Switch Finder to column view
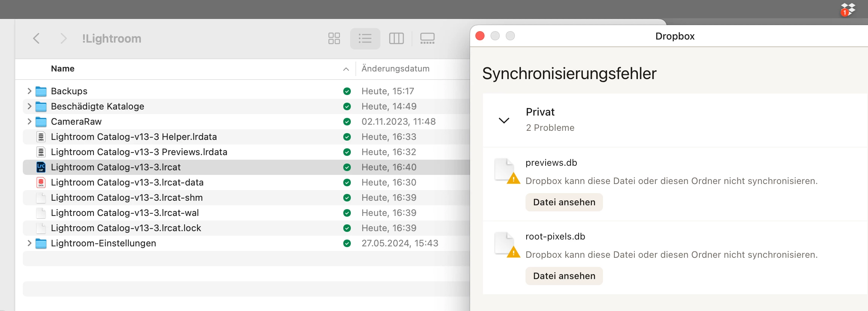868x311 pixels. 396,38
